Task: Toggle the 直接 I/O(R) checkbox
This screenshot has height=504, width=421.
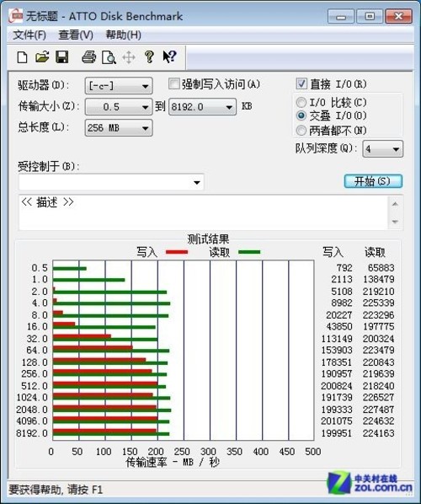Action: (301, 84)
